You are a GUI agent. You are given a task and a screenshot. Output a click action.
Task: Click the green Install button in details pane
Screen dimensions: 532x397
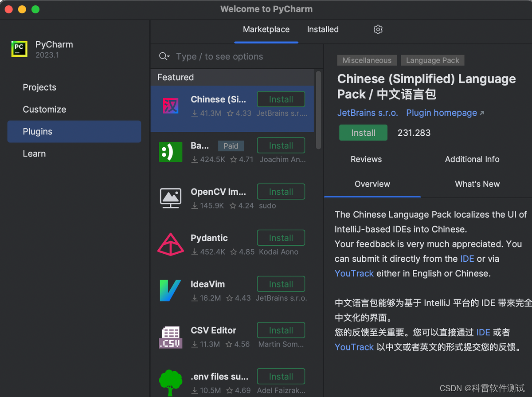point(363,133)
